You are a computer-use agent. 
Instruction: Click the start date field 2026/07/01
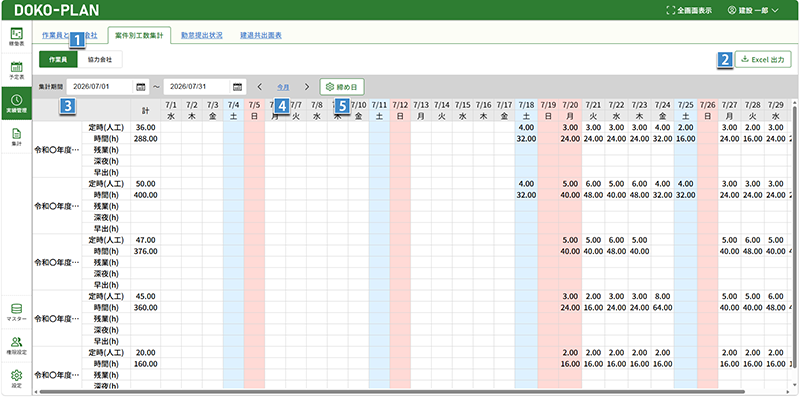point(108,87)
